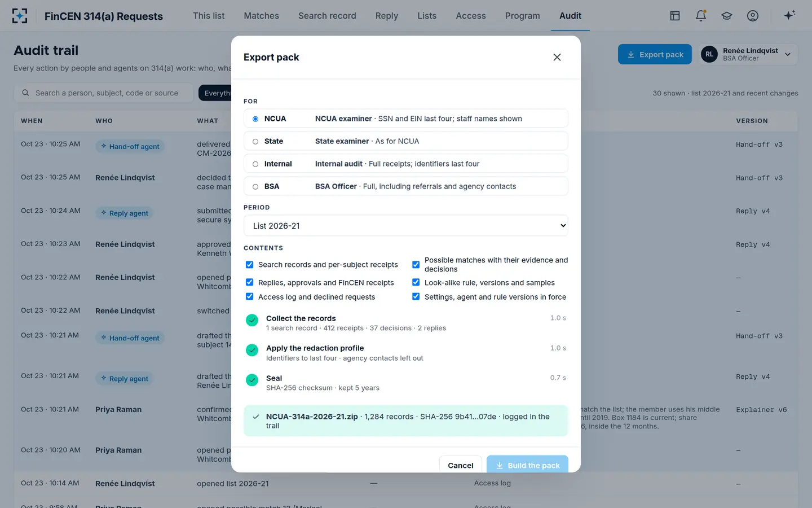812x508 pixels.
Task: Switch to the Matches tab
Action: point(261,16)
